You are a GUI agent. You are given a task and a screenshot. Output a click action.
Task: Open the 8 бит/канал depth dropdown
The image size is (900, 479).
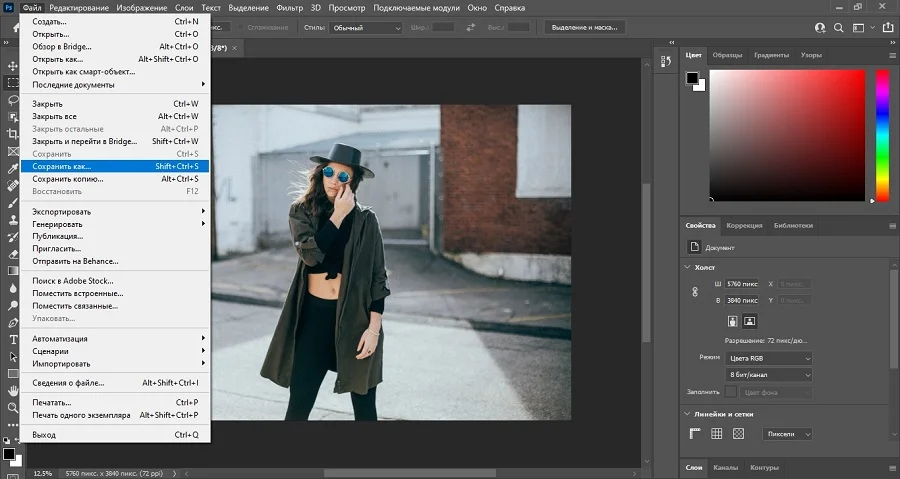click(769, 375)
